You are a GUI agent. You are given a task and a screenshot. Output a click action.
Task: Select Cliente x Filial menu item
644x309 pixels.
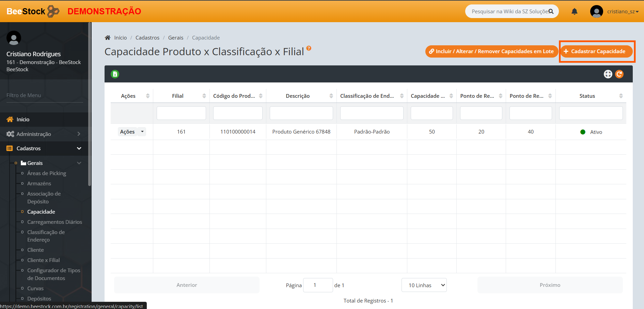pyautogui.click(x=43, y=260)
